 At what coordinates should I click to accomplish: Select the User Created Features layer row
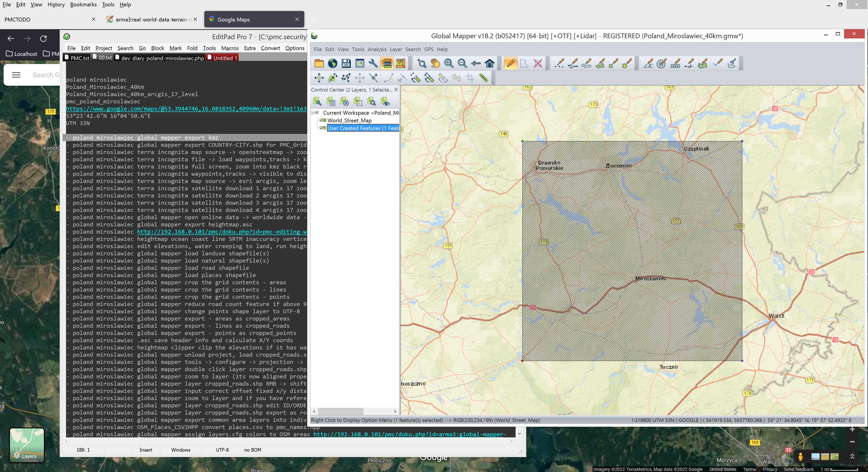tap(363, 128)
